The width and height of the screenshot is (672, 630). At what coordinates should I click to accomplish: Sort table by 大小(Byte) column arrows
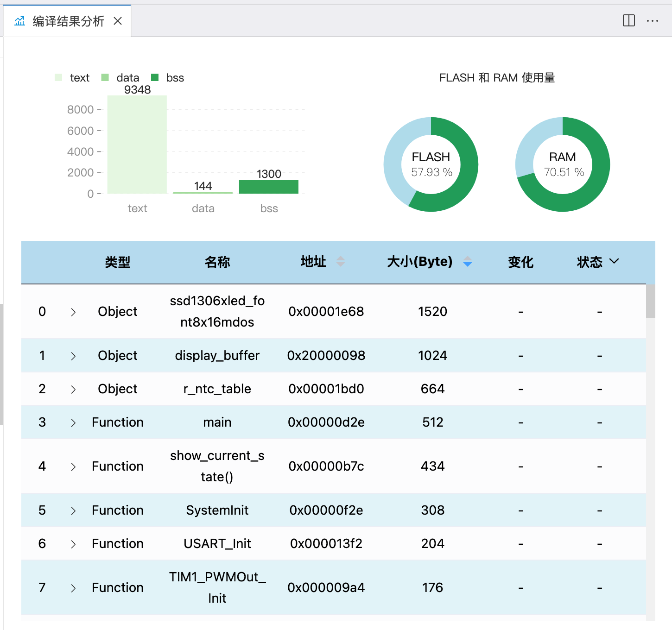click(467, 262)
